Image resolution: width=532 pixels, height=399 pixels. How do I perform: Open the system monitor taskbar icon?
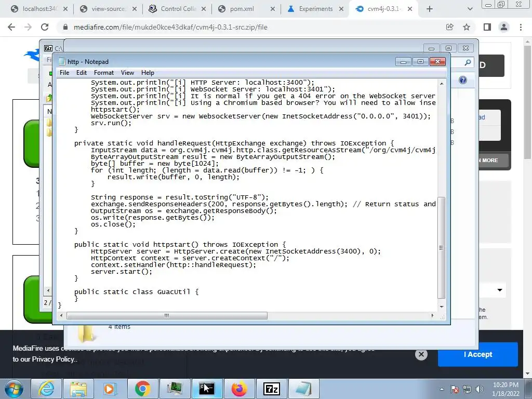coord(175,389)
